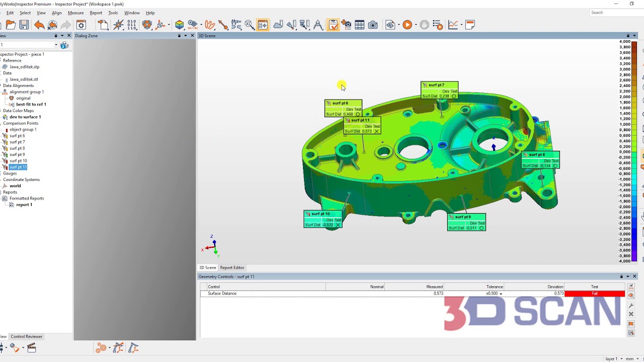Image resolution: width=644 pixels, height=362 pixels.
Task: Open the options gear icon in the toolbar
Action: coord(81,25)
